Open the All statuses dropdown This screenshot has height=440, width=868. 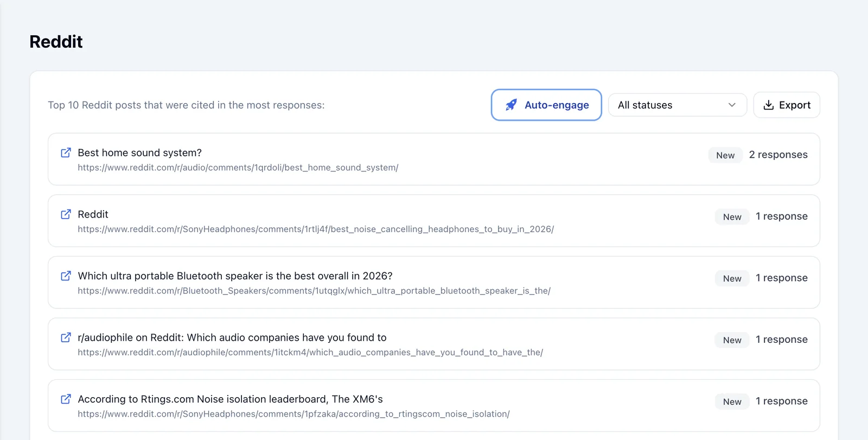coord(677,105)
